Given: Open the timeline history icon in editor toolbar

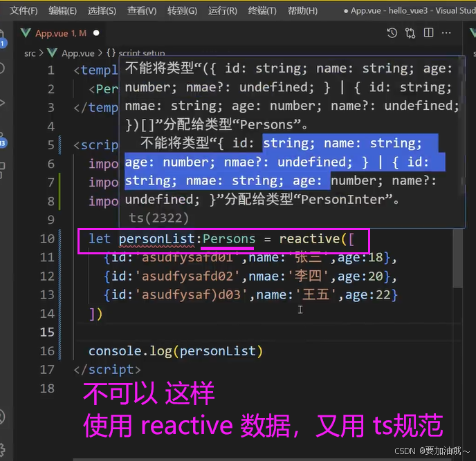Looking at the screenshot, I should (x=392, y=32).
